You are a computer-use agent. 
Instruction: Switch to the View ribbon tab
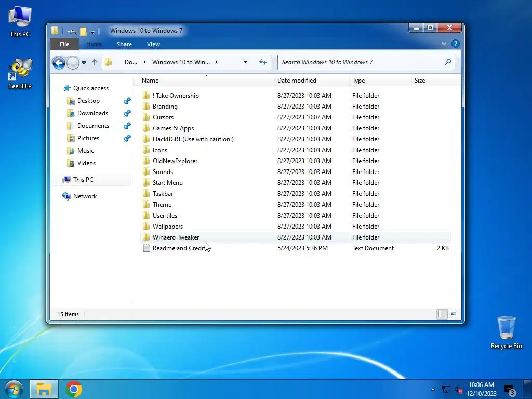click(153, 44)
